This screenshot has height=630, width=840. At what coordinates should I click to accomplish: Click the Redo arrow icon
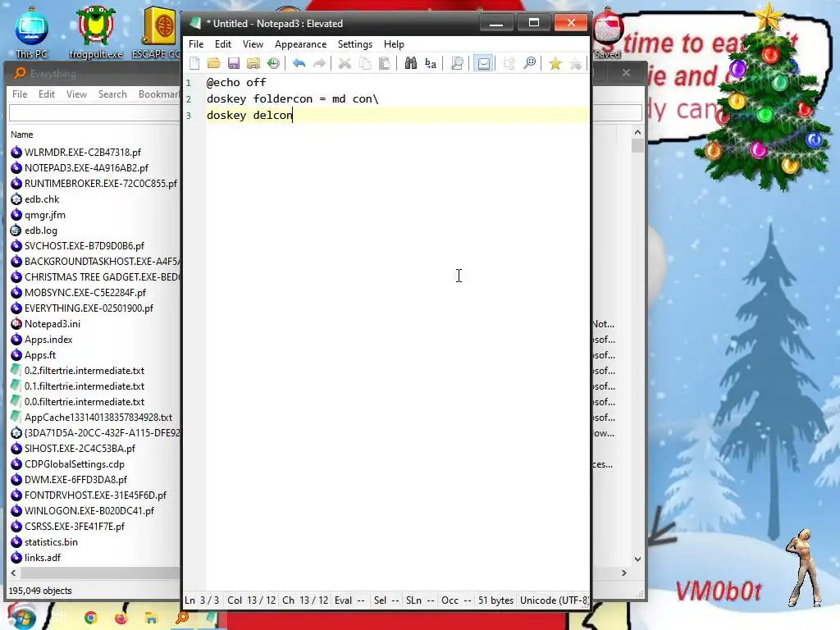[x=319, y=63]
